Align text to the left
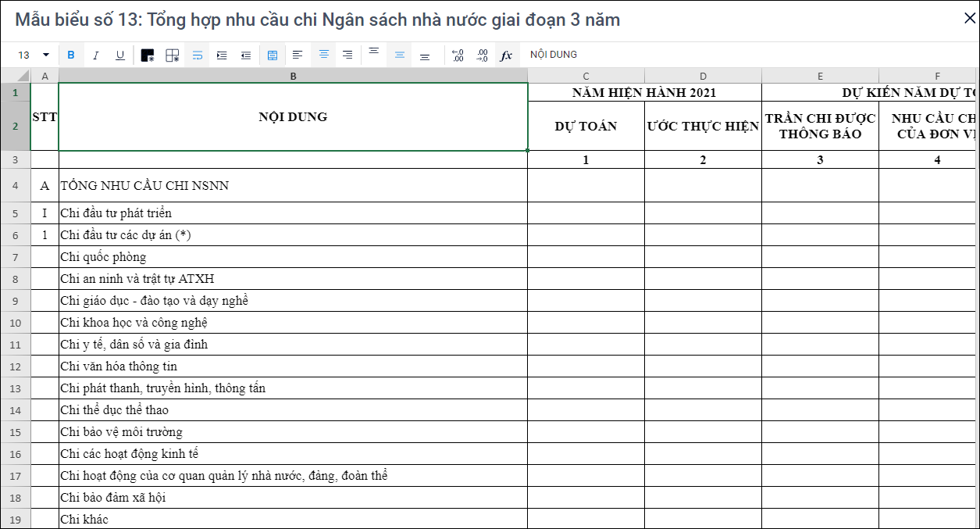The width and height of the screenshot is (980, 529). click(x=298, y=55)
